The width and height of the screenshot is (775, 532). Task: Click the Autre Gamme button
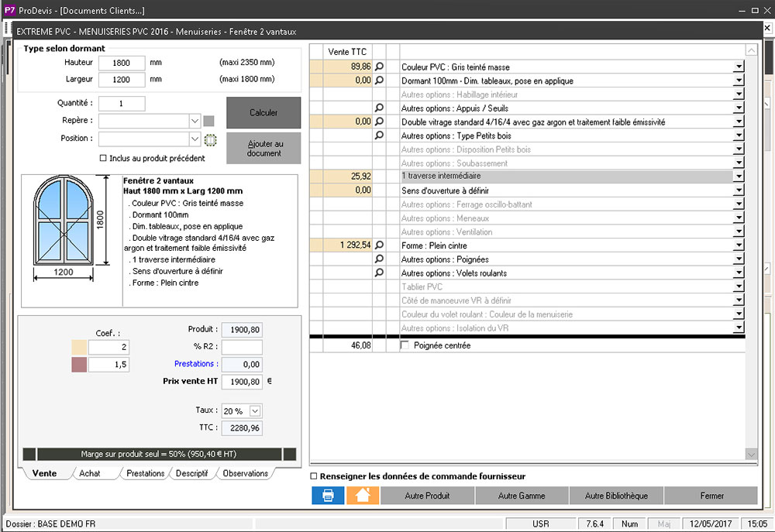click(522, 496)
